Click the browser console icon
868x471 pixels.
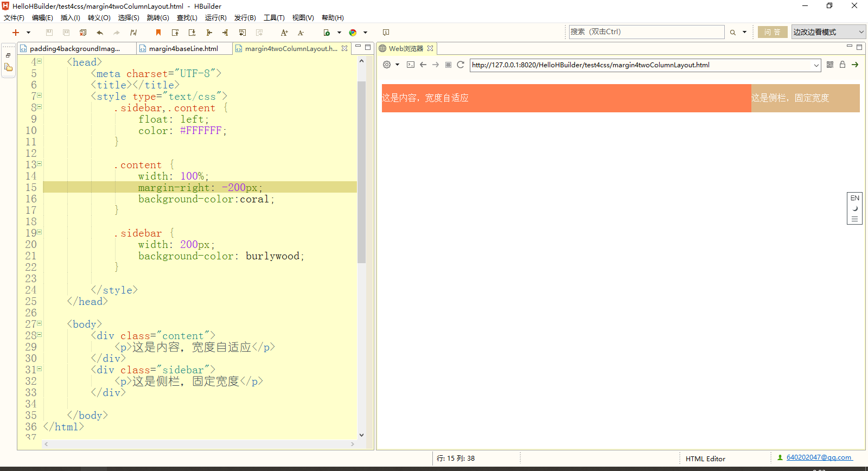(x=411, y=65)
